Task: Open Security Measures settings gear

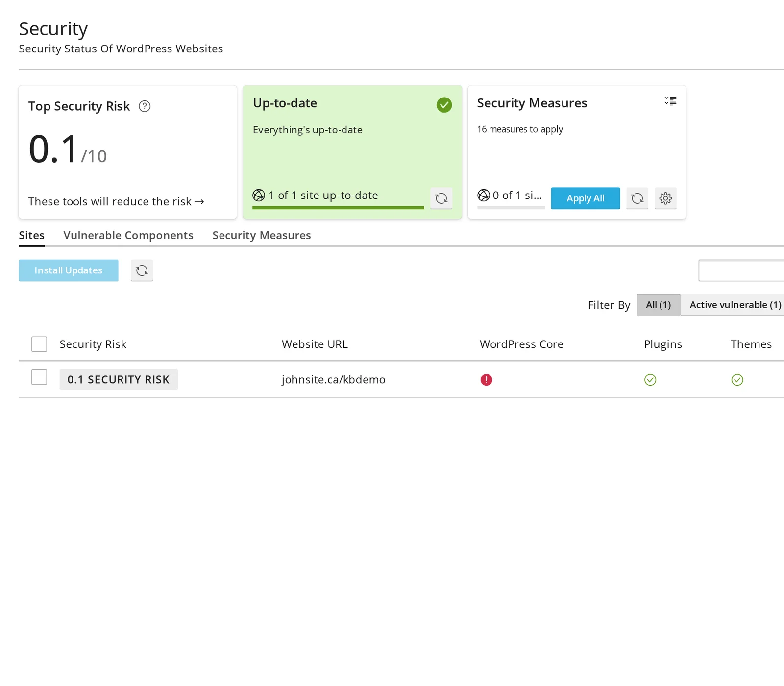Action: coord(665,198)
